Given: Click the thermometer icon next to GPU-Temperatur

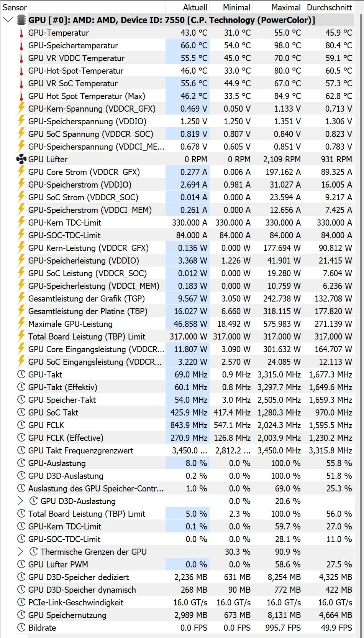Looking at the screenshot, I should point(21,33).
